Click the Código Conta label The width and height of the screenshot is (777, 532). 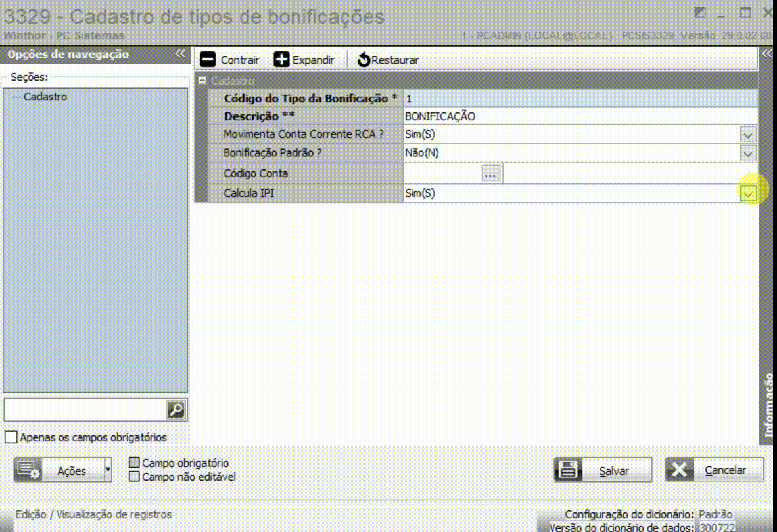[256, 173]
